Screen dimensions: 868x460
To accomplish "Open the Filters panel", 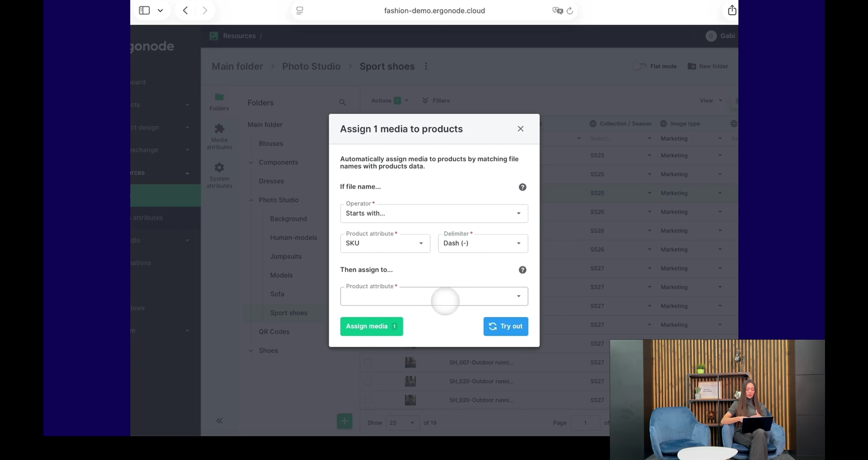I will pos(436,101).
